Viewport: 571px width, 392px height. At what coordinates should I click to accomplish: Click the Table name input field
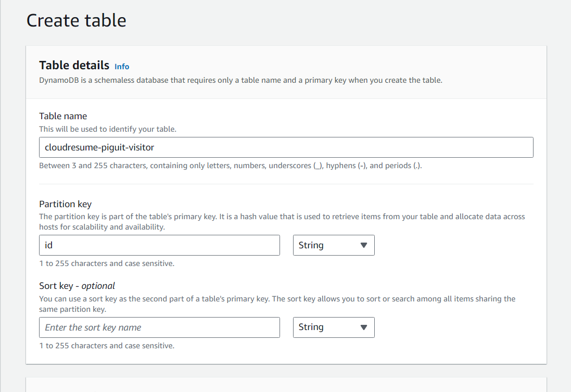pyautogui.click(x=286, y=147)
